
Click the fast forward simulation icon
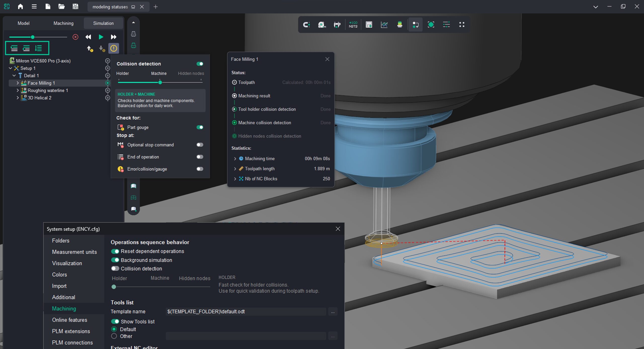pos(113,37)
